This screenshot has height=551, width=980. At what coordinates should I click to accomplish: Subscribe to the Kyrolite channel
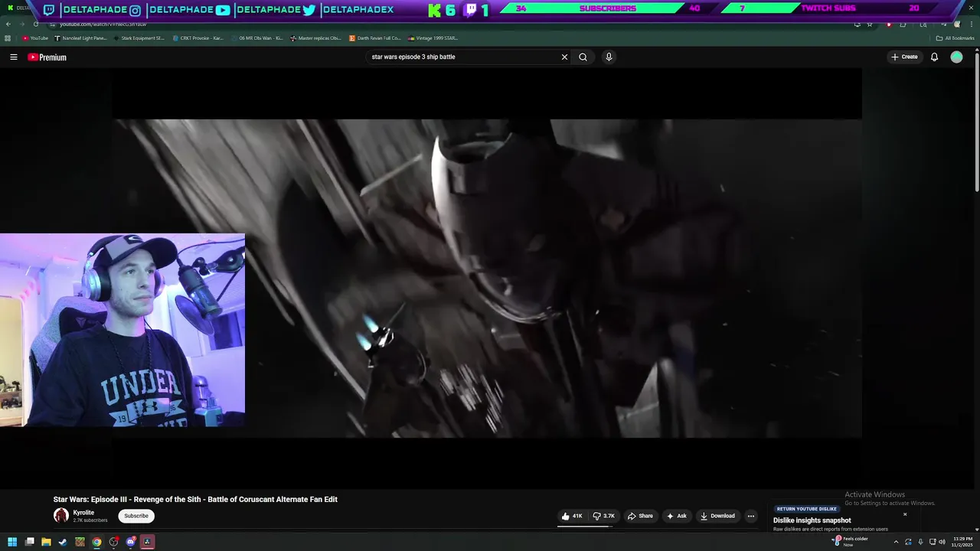(x=136, y=516)
